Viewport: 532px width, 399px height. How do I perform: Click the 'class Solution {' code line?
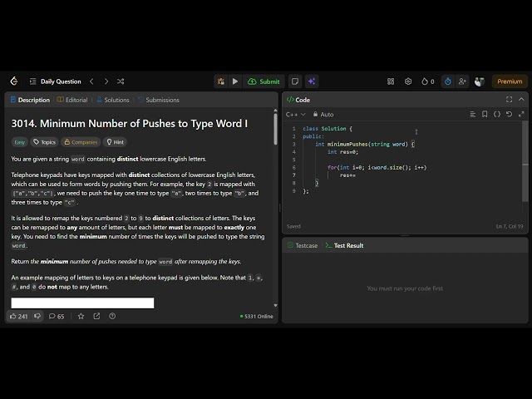click(x=328, y=129)
